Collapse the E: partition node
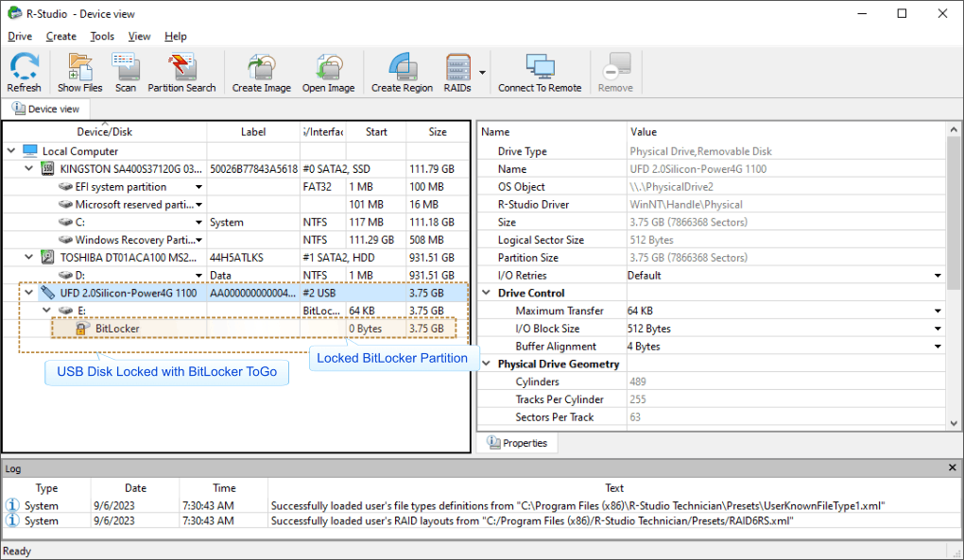 pyautogui.click(x=46, y=310)
